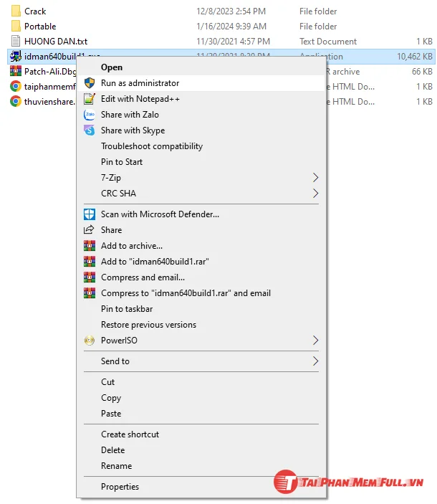Choose Troubleshoot compatibility
The width and height of the screenshot is (437, 504).
pyautogui.click(x=201, y=146)
